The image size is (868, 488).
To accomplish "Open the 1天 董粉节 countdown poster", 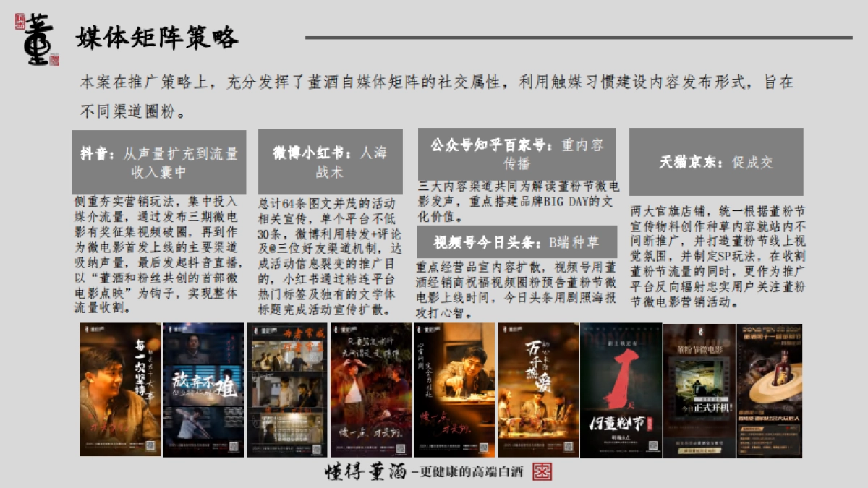I will pyautogui.click(x=621, y=389).
